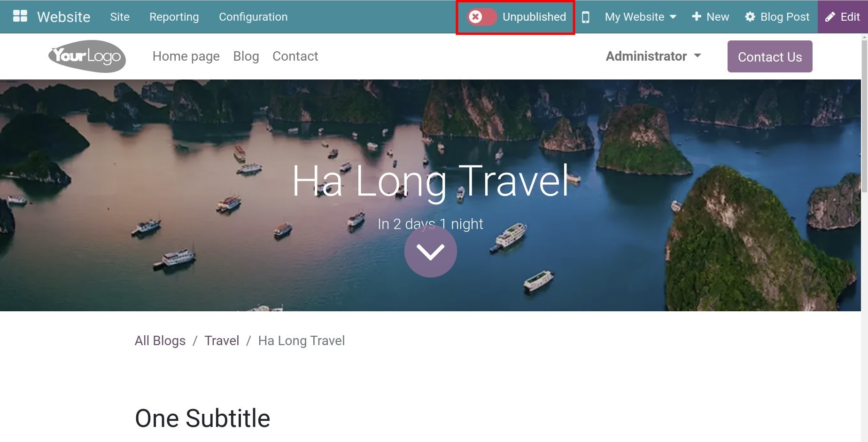Click the Blog Post gear icon

750,16
